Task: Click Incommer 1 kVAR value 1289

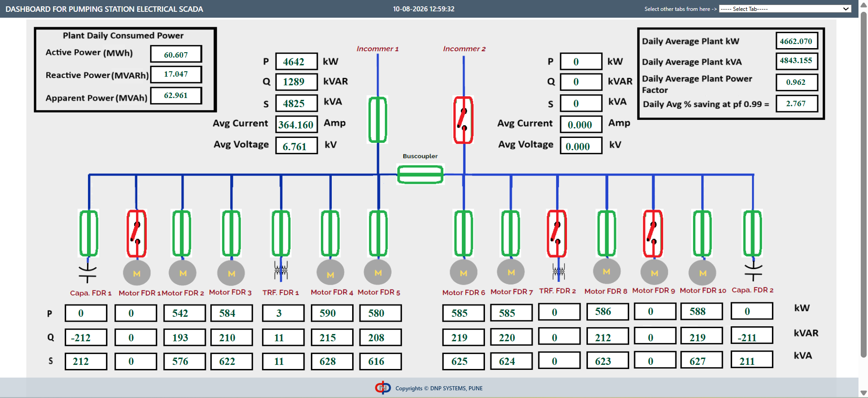Action: [296, 82]
